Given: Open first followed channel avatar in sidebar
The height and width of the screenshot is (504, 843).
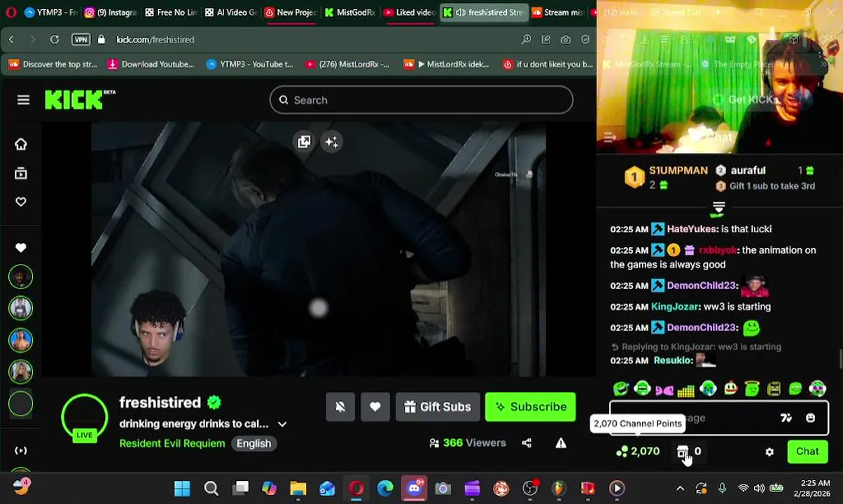Looking at the screenshot, I should coord(21,277).
